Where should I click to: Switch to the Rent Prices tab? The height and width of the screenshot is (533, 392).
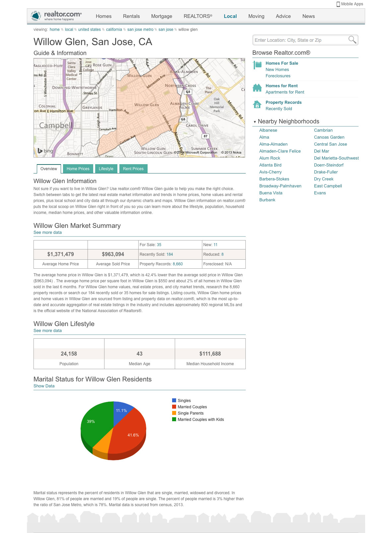[x=133, y=169]
